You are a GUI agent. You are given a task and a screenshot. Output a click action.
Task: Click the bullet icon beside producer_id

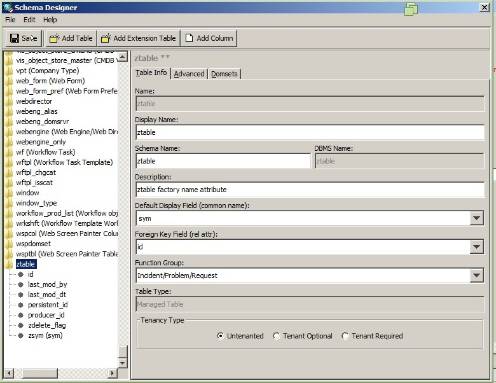pos(20,315)
